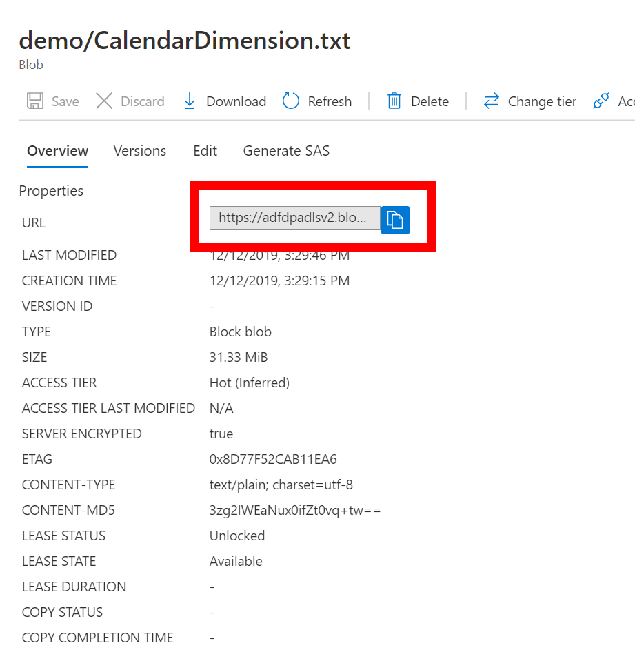Viewport: 635px width, 672px height.
Task: Click the Properties section heading
Action: coord(51,191)
